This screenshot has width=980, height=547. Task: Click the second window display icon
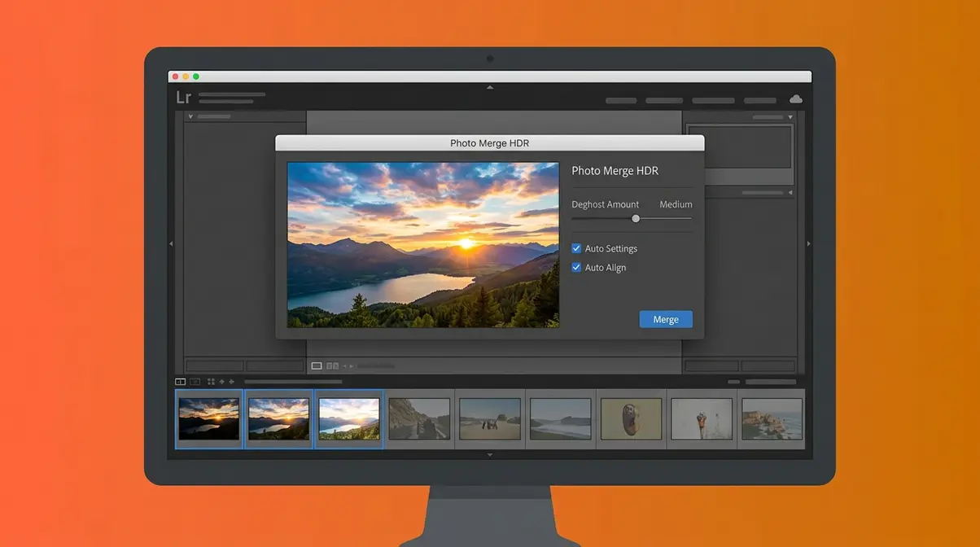pyautogui.click(x=195, y=381)
